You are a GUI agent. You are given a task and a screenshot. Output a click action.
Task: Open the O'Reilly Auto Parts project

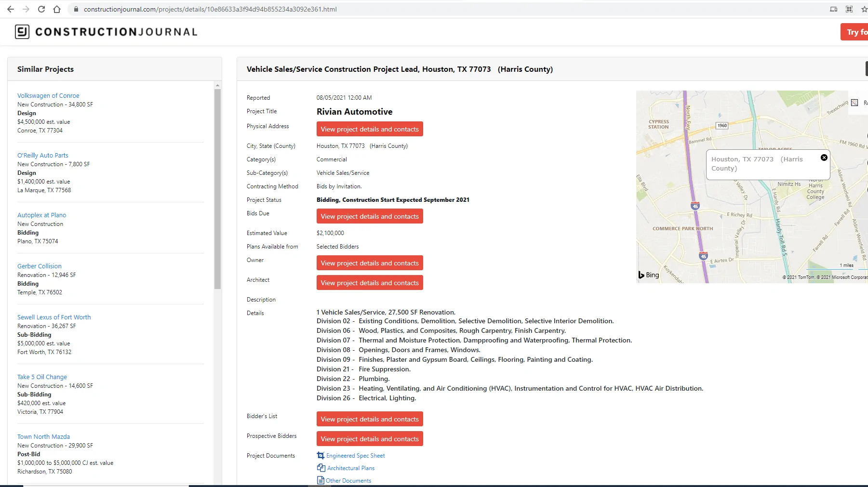click(x=43, y=155)
